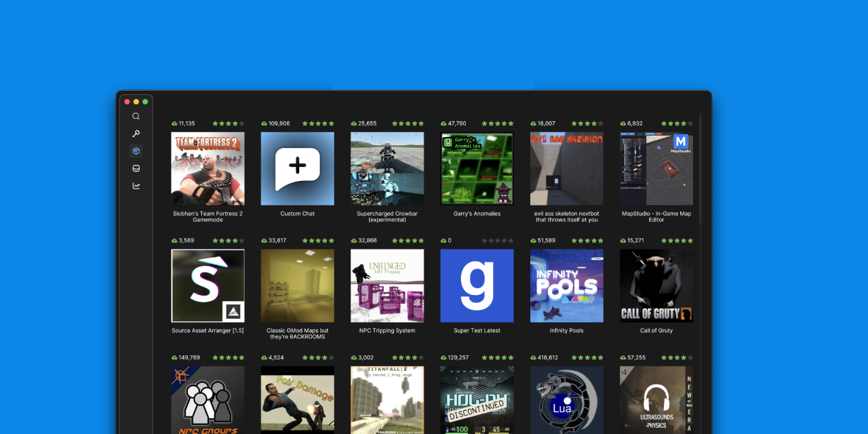
Task: Click the vertical scrollbar beside the addon grid
Action: (x=701, y=170)
